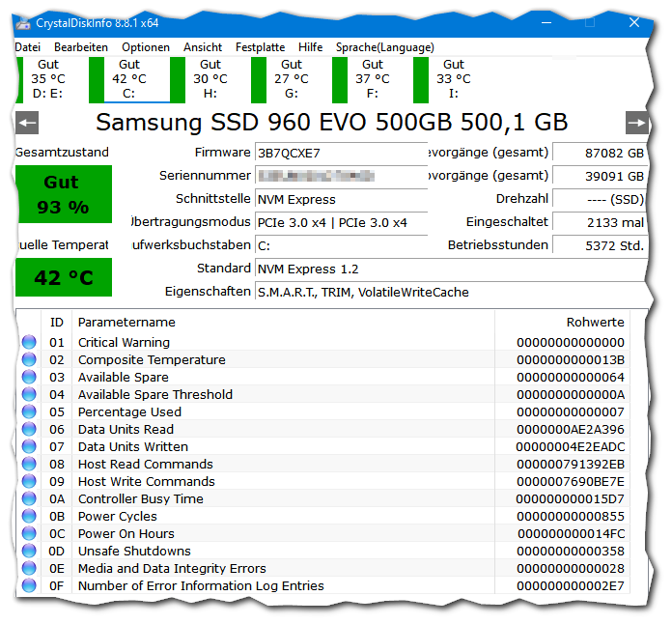Click the ID column header
The height and width of the screenshot is (624, 672).
pos(57,322)
